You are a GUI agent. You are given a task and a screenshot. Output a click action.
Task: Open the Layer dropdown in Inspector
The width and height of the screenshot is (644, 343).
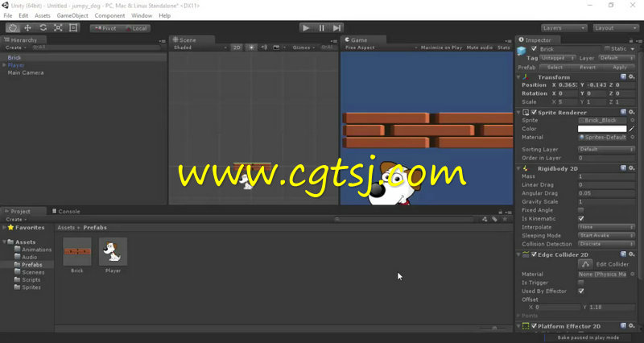617,58
